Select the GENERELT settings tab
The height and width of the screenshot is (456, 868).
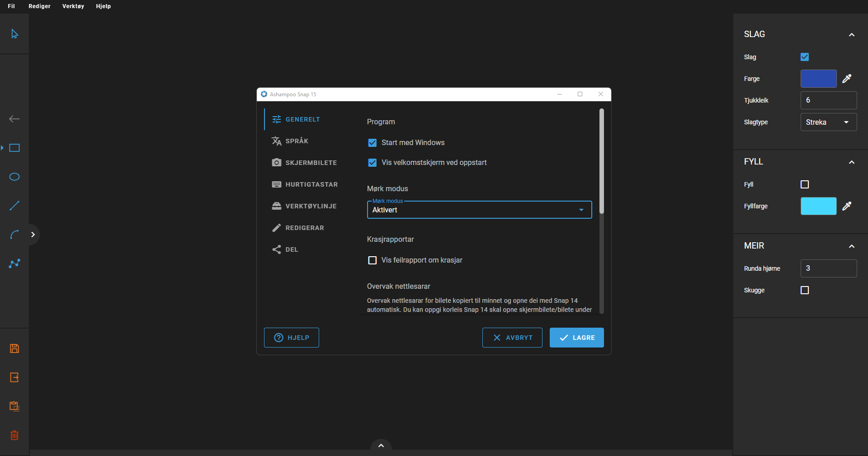click(309, 119)
